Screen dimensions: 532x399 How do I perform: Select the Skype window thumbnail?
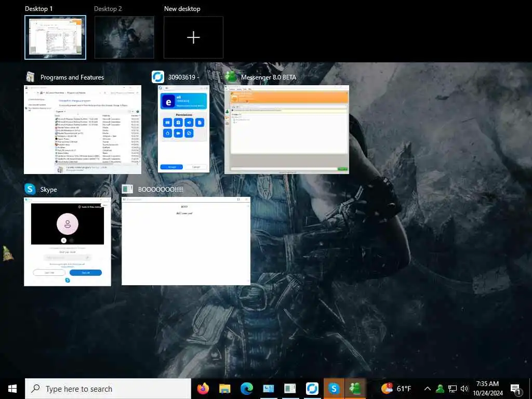pos(68,242)
